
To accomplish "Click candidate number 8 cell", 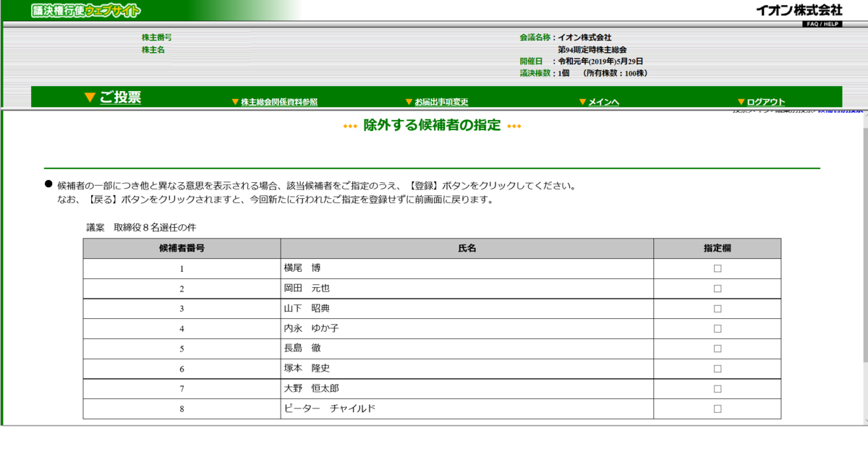I will [x=182, y=409].
